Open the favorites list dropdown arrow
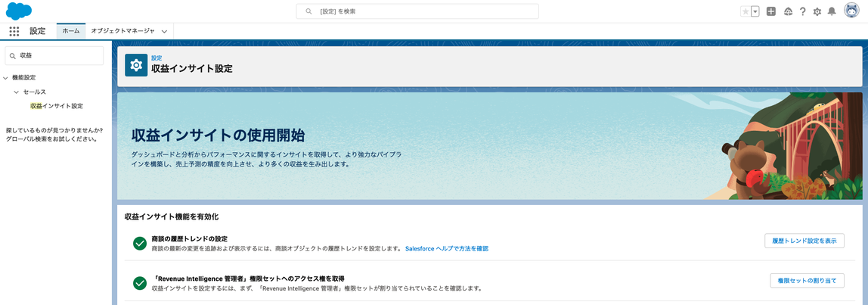 pos(755,11)
